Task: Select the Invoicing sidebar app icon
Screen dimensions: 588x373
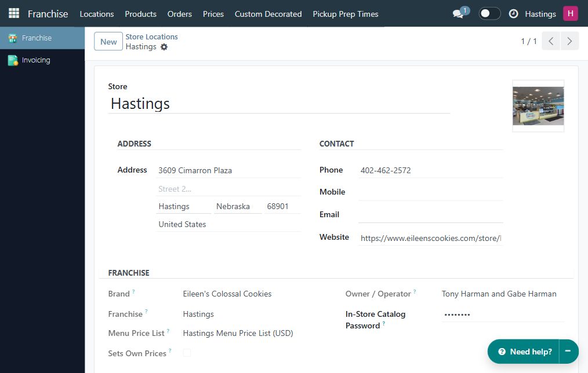Action: [x=13, y=60]
